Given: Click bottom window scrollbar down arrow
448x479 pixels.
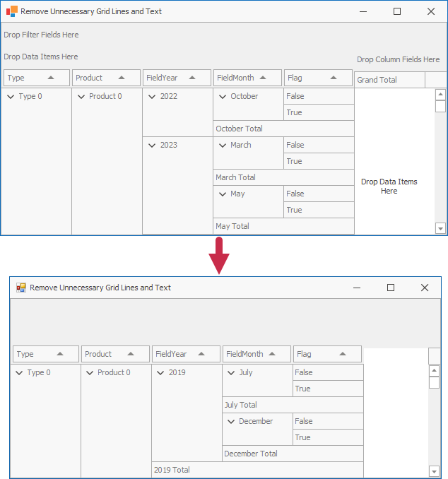Looking at the screenshot, I should [435, 471].
